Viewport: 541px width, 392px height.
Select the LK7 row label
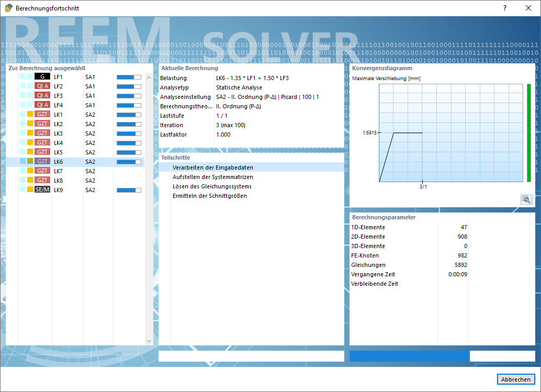coord(58,171)
